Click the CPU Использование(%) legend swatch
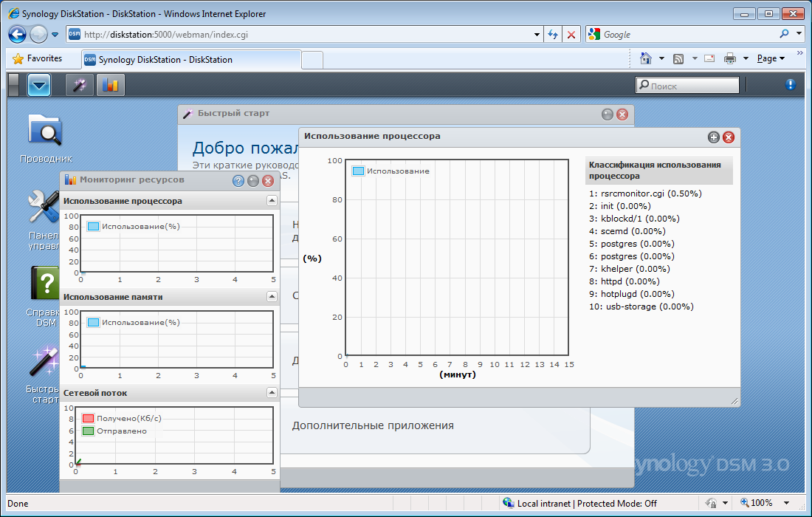 (x=93, y=227)
